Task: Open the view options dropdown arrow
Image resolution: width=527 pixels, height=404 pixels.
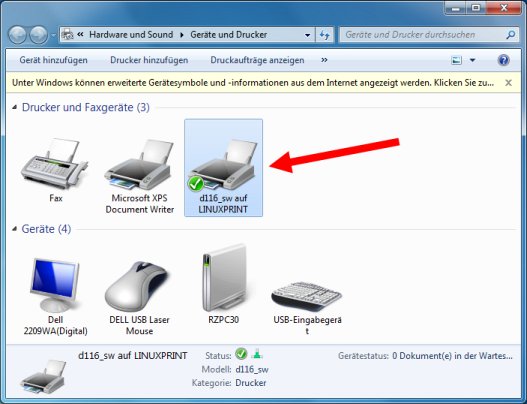Action: click(x=472, y=60)
